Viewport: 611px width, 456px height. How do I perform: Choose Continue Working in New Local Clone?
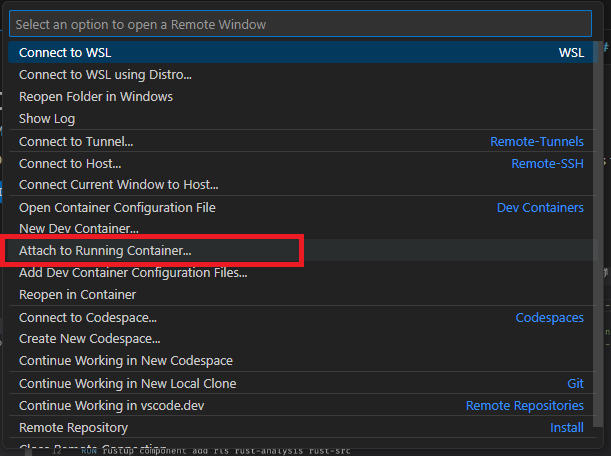pos(303,383)
